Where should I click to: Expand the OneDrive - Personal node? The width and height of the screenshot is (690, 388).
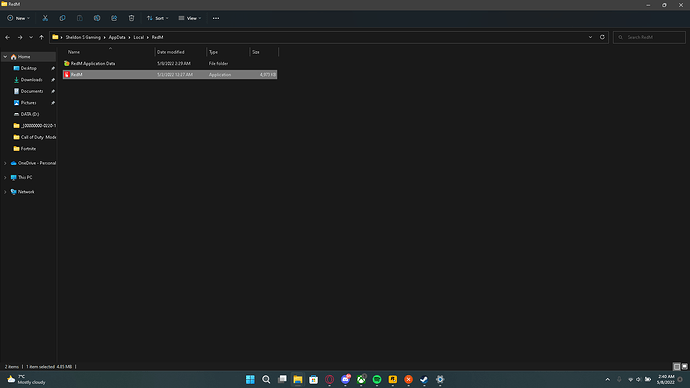pyautogui.click(x=5, y=163)
